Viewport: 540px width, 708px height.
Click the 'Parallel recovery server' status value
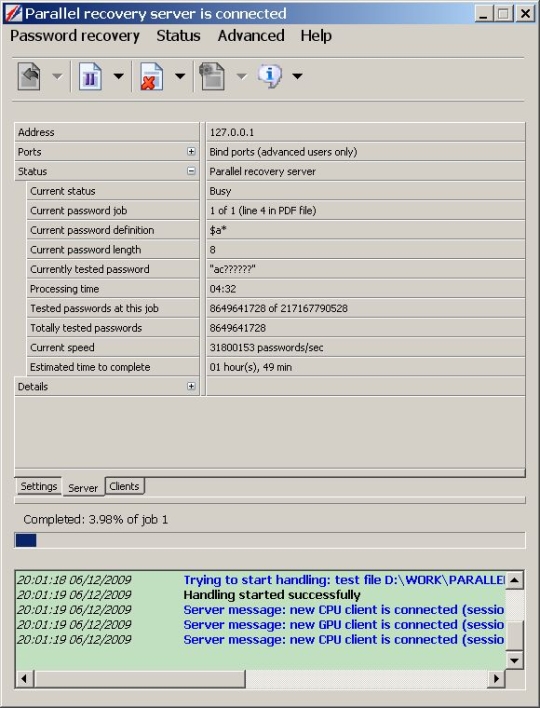tap(262, 172)
